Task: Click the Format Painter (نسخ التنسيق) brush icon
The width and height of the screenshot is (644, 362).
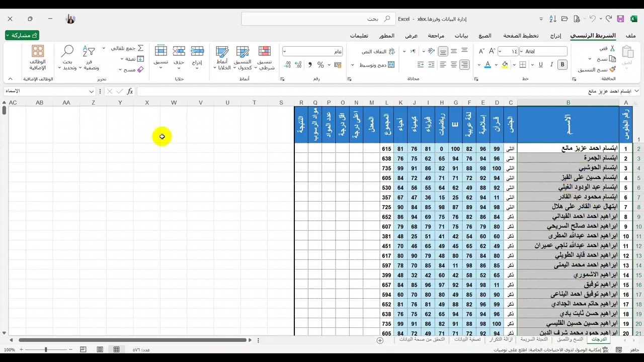Action: pos(612,69)
